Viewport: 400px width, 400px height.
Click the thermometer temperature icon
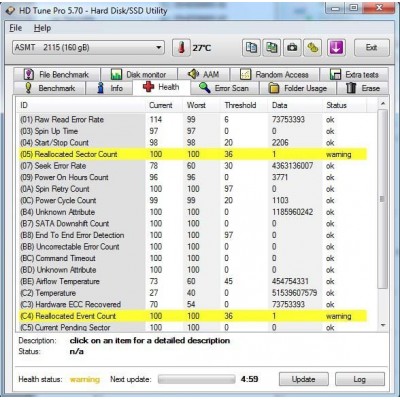tap(181, 48)
